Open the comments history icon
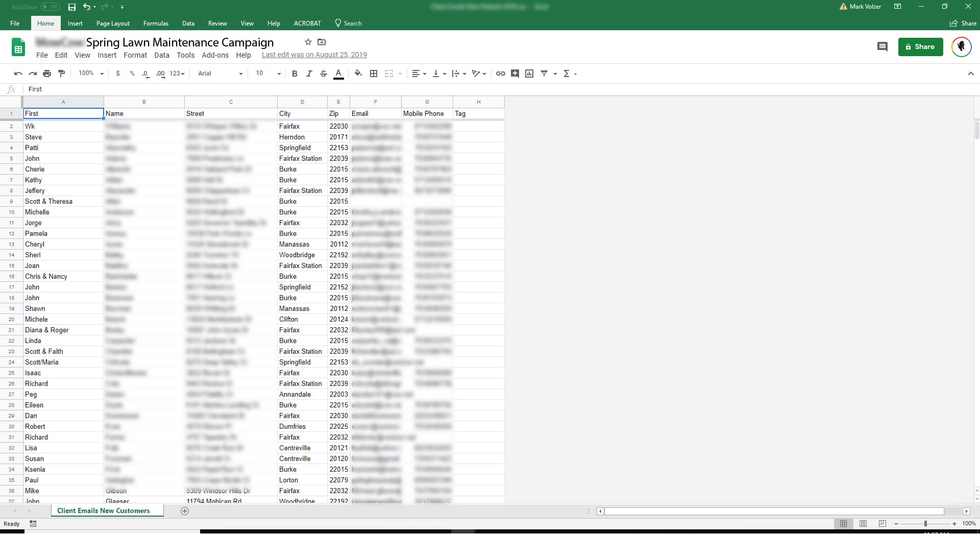Screen dimensions: 980x535 [x=882, y=47]
